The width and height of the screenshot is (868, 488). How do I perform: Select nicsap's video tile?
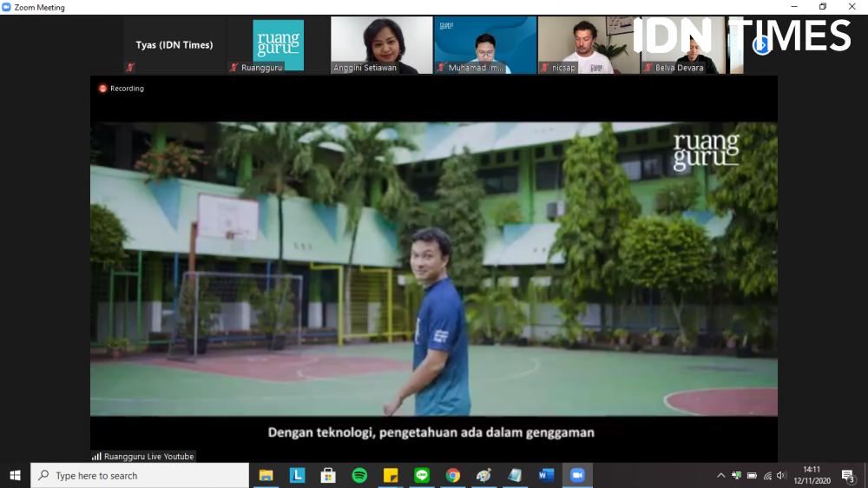pos(589,45)
